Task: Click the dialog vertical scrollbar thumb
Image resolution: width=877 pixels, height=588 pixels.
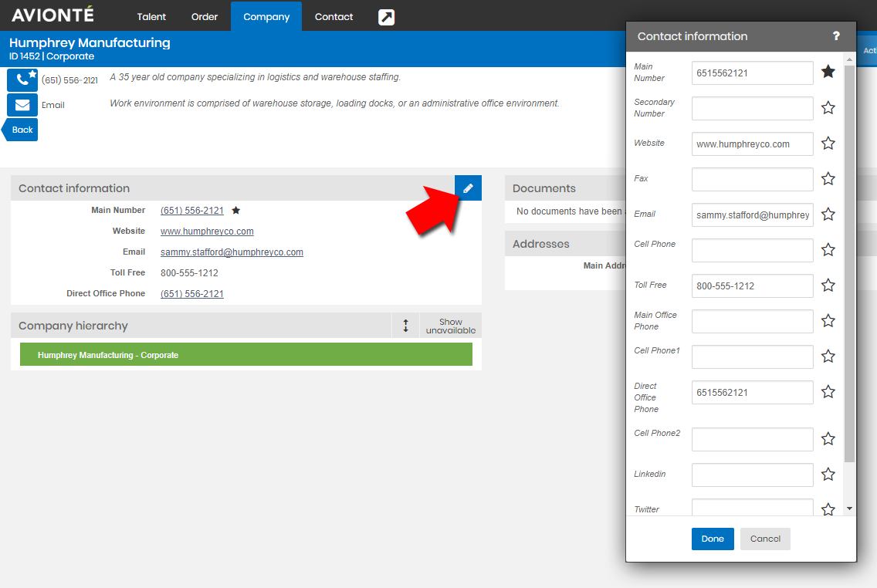Action: click(849, 264)
